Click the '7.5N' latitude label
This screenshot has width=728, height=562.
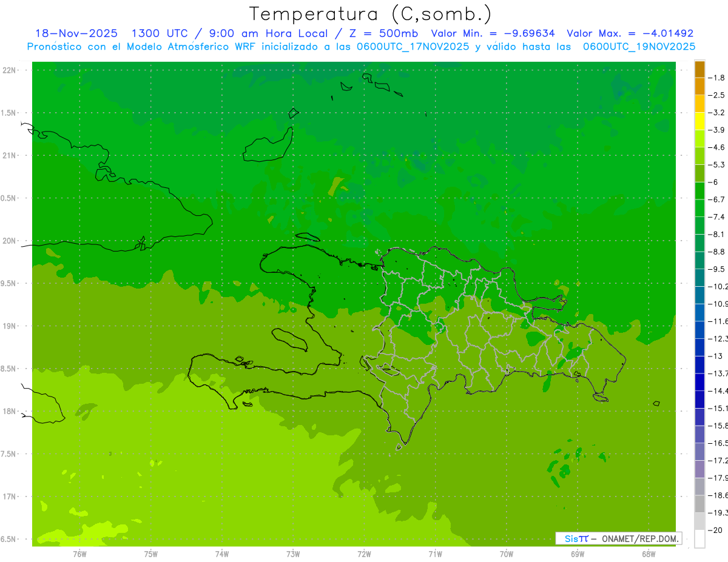click(x=8, y=454)
